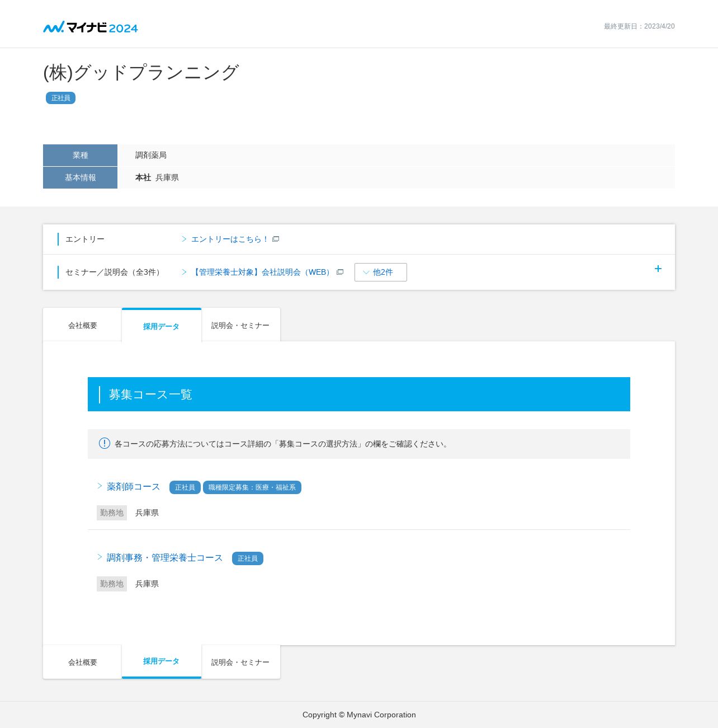The height and width of the screenshot is (728, 718).
Task: Open the エントリーはこちら！ link
Action: point(230,239)
